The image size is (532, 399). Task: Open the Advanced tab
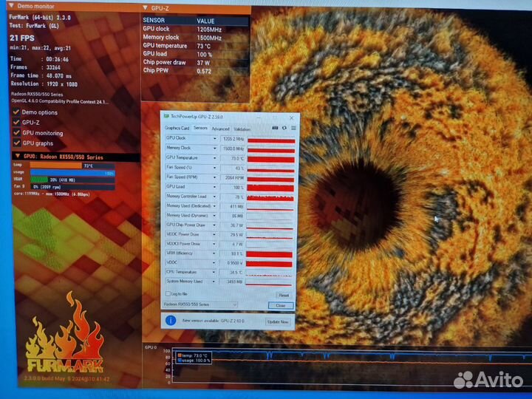(x=220, y=129)
